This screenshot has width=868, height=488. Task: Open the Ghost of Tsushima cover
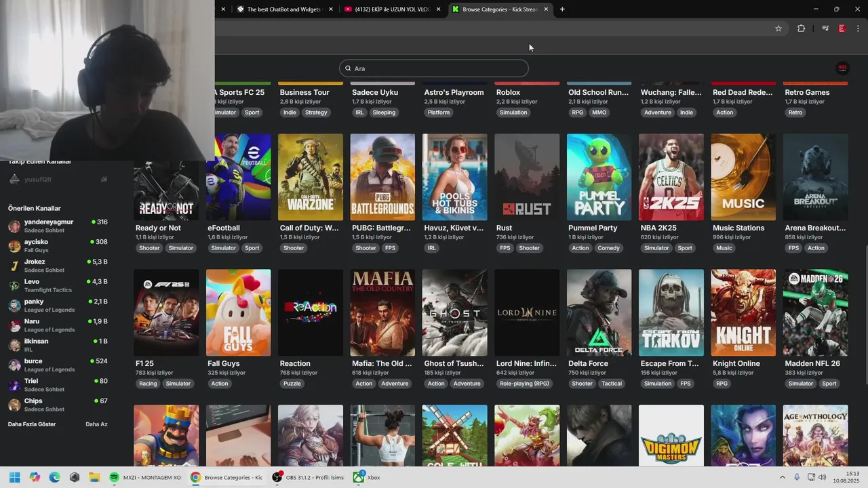[455, 312]
